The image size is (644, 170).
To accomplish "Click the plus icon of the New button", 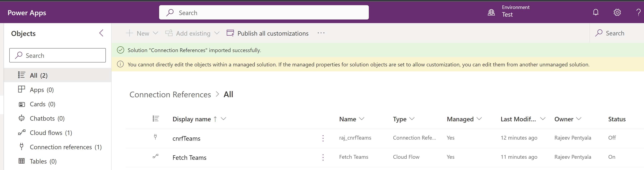I will (129, 33).
